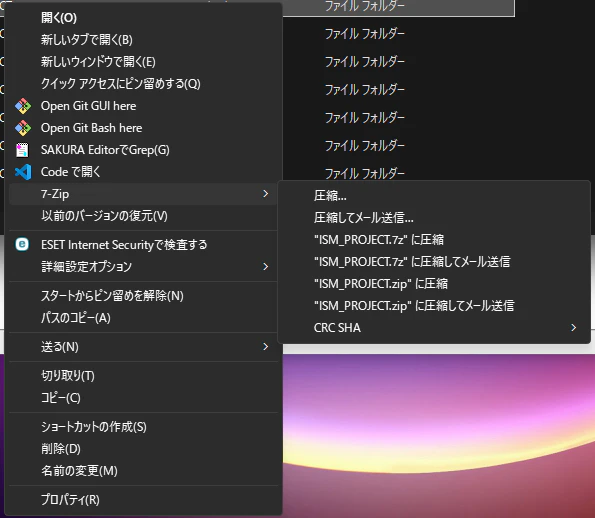Expand the 詳細設定オプション submenu arrow
The image size is (595, 518).
266,267
